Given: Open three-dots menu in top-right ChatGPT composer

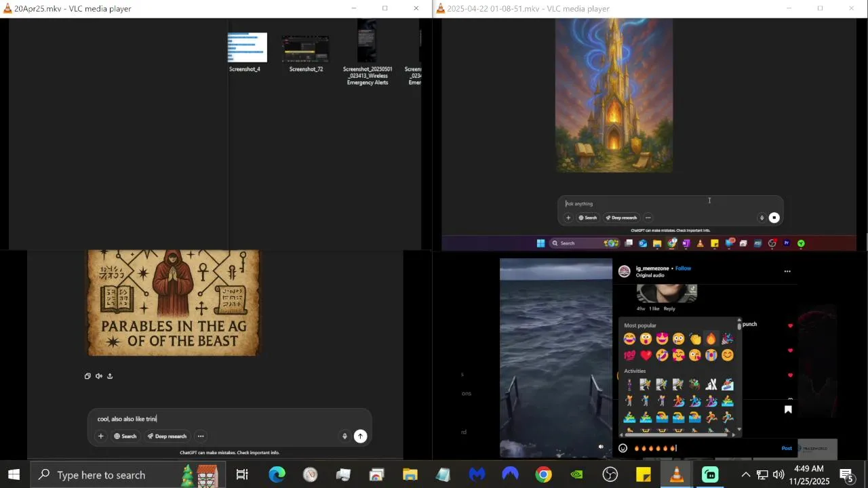Looking at the screenshot, I should coord(648,218).
